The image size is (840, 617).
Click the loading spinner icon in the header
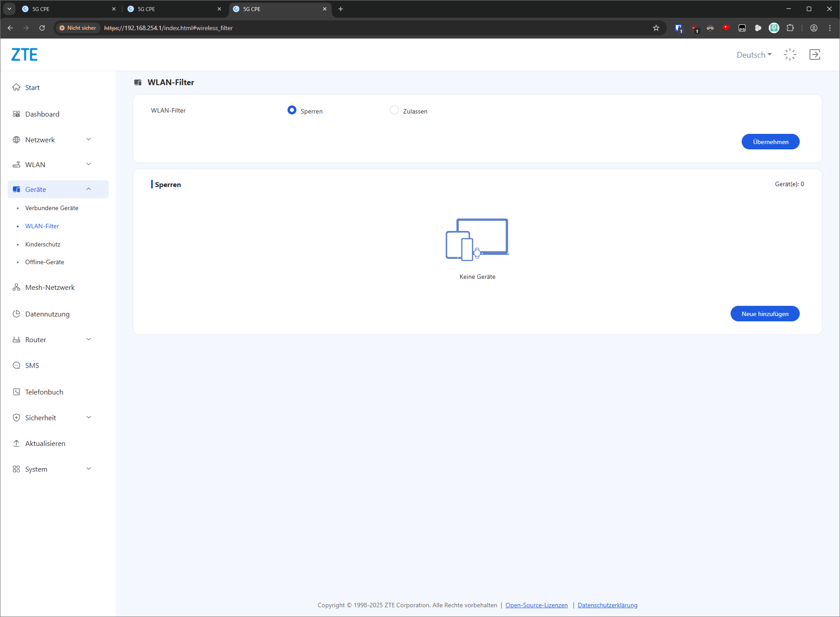pos(790,55)
